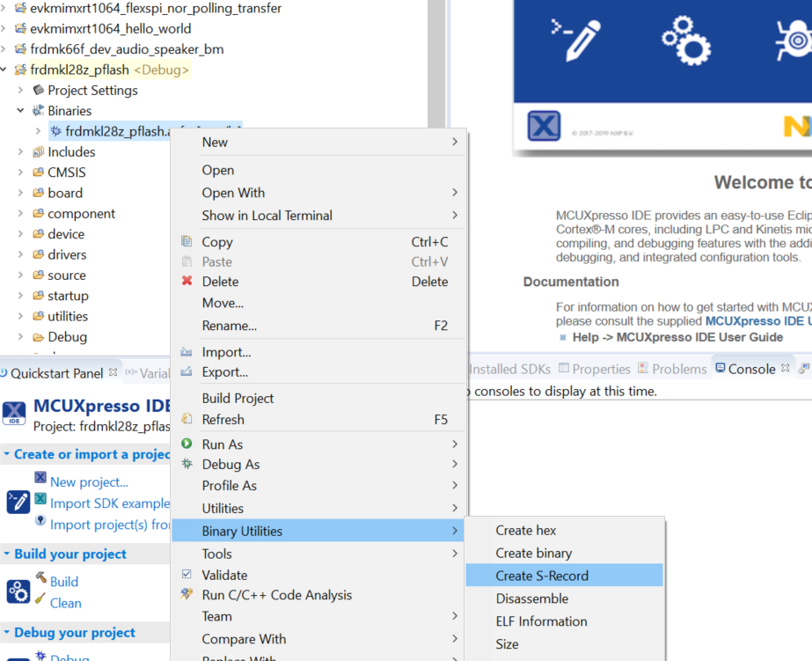Click the gears icon in Welcome banner
The width and height of the screenshot is (812, 661).
click(686, 40)
